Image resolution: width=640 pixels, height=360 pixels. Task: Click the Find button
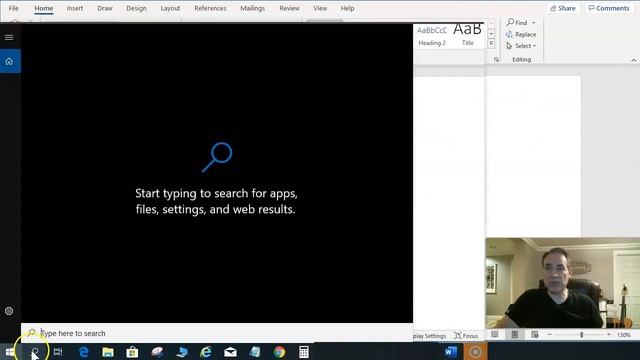coord(517,23)
